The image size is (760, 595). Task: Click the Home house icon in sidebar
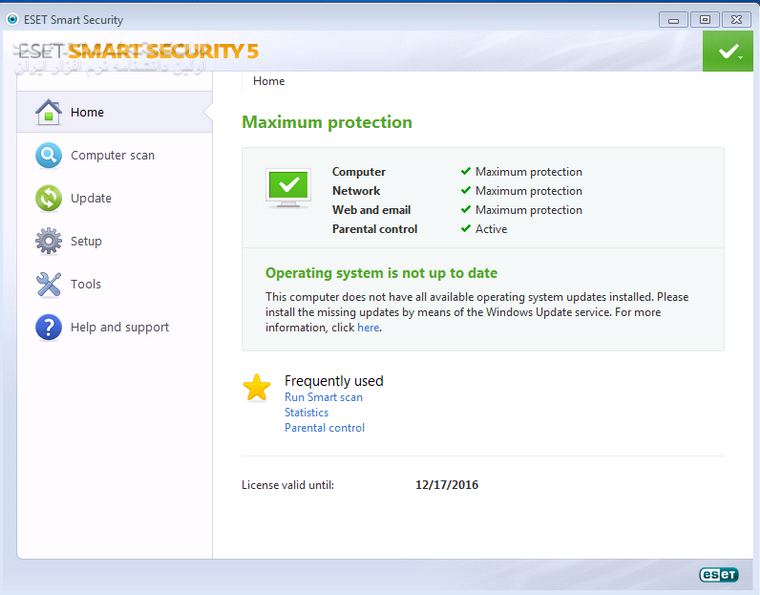[x=48, y=112]
